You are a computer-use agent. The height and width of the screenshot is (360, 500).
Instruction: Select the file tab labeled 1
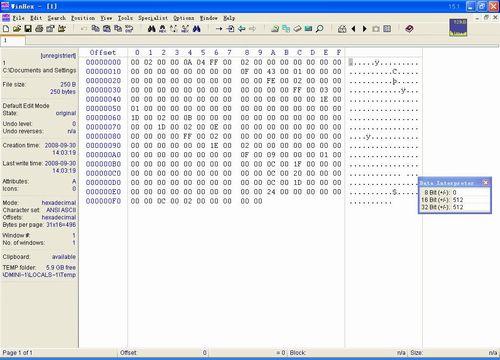click(x=13, y=41)
